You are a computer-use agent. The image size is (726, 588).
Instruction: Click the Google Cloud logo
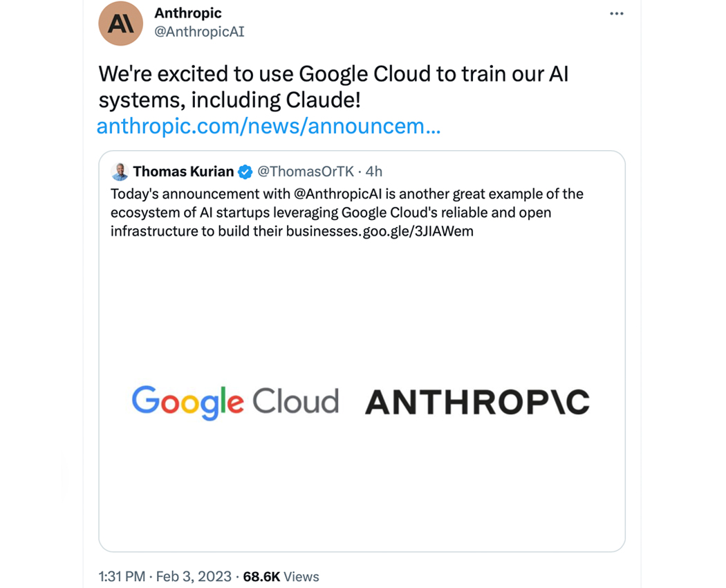pyautogui.click(x=235, y=402)
